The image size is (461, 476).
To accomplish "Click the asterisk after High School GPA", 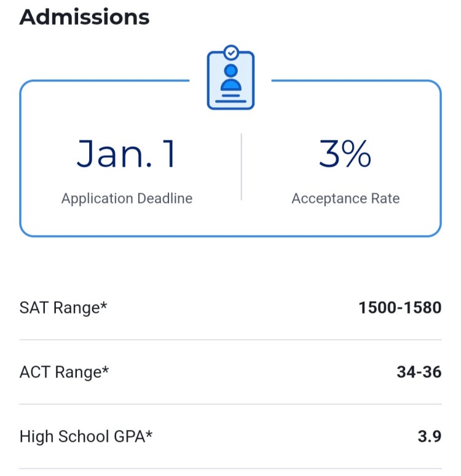I will pos(149,434).
